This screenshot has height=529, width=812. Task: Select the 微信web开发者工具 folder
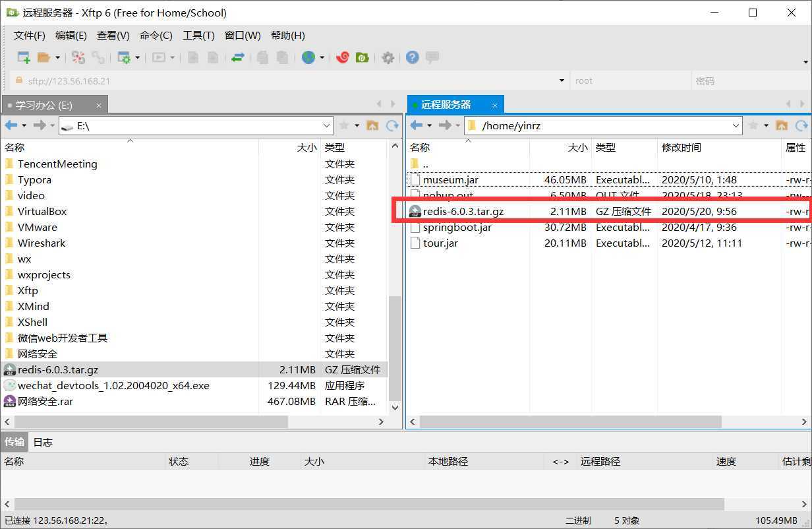63,338
